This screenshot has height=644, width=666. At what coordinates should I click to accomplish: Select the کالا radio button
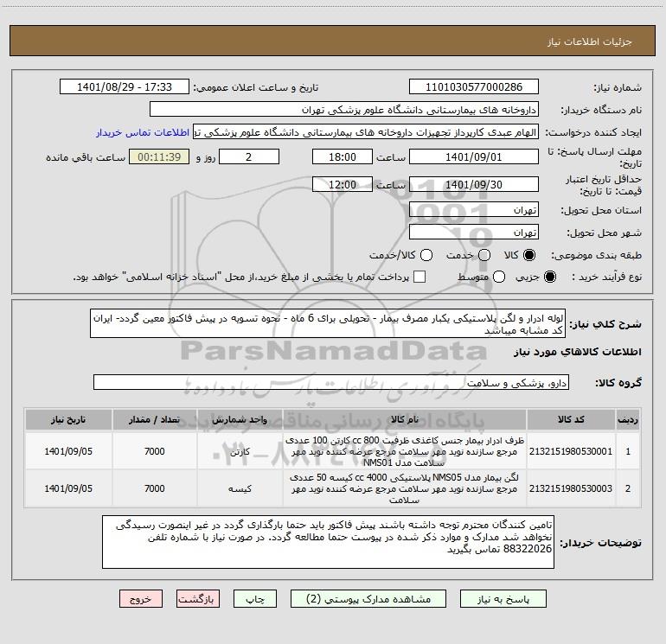(x=529, y=255)
